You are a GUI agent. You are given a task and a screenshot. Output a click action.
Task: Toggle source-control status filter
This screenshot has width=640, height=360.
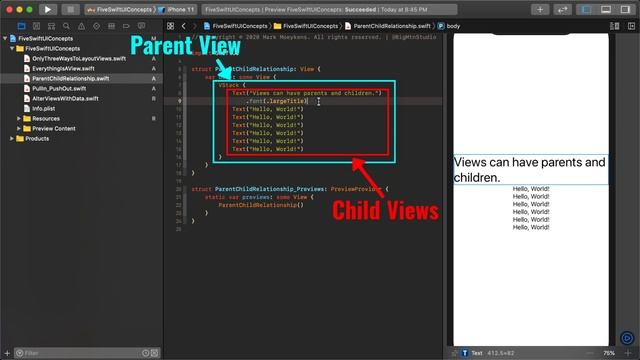coord(155,353)
